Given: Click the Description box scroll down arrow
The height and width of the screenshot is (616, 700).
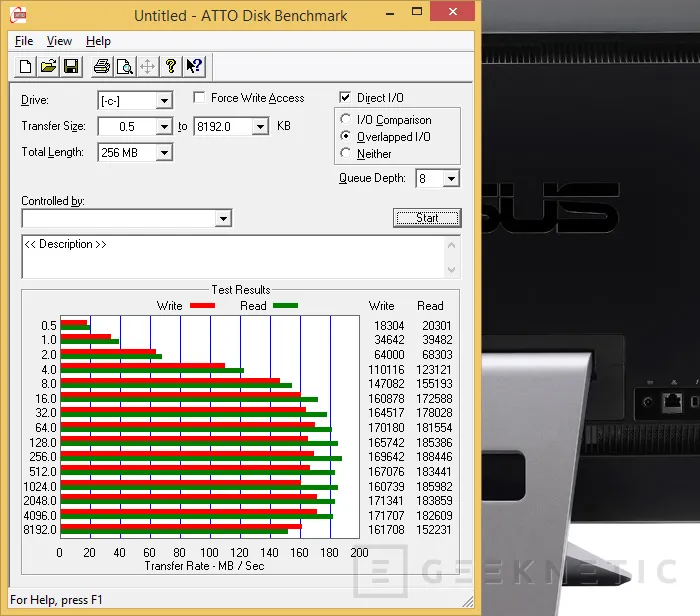Looking at the screenshot, I should coord(451,269).
